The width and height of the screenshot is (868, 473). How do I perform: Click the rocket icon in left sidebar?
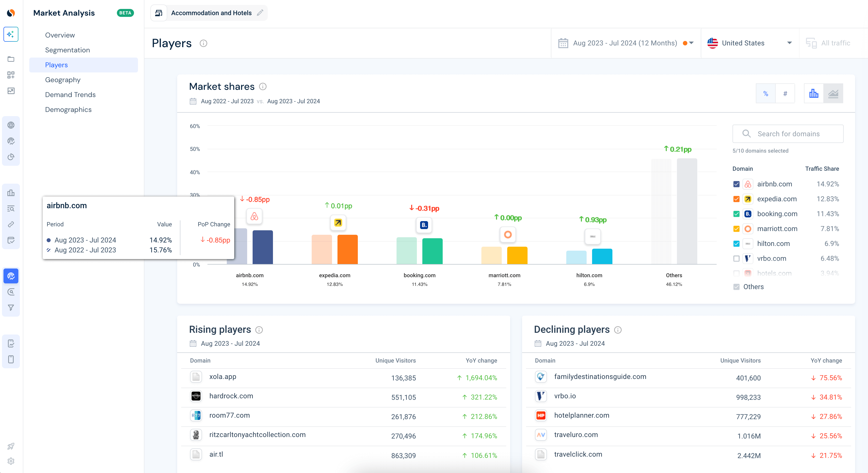pyautogui.click(x=11, y=446)
